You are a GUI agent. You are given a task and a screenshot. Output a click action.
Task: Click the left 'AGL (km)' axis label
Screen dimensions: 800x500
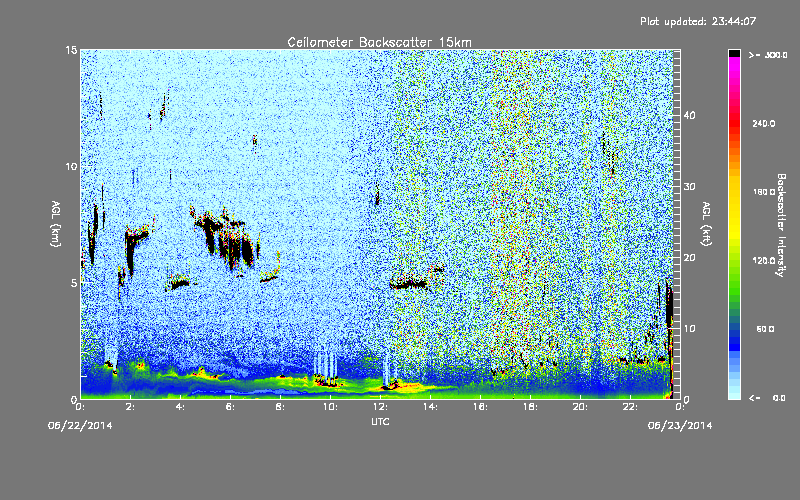(56, 223)
